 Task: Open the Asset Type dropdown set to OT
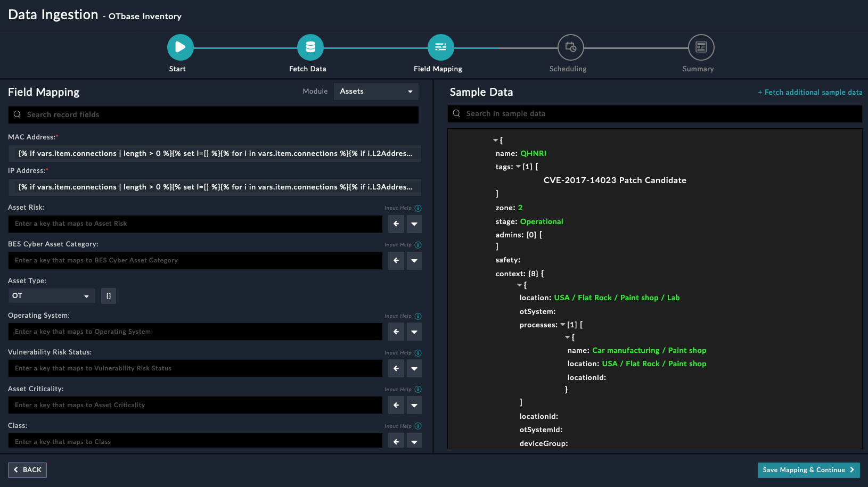click(51, 296)
